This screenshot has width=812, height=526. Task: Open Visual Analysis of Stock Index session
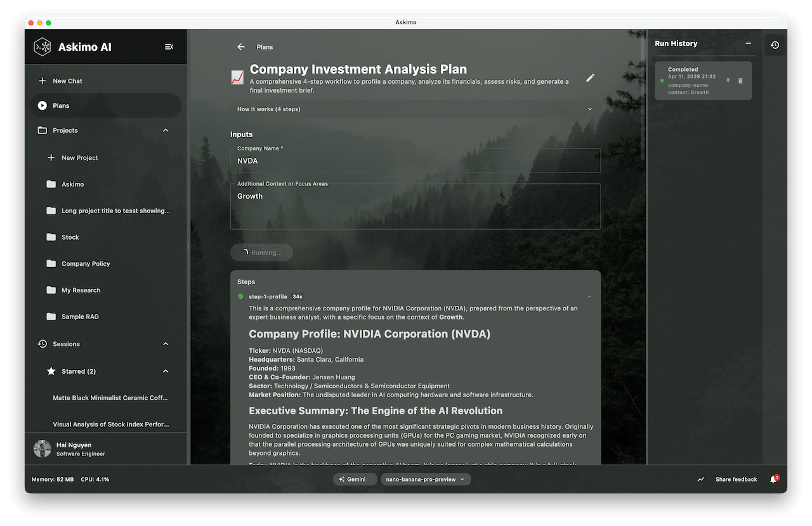pos(111,424)
